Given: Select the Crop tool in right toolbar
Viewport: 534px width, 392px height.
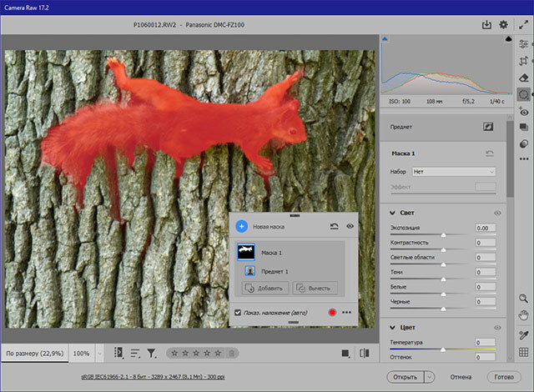Looking at the screenshot, I should pos(524,62).
